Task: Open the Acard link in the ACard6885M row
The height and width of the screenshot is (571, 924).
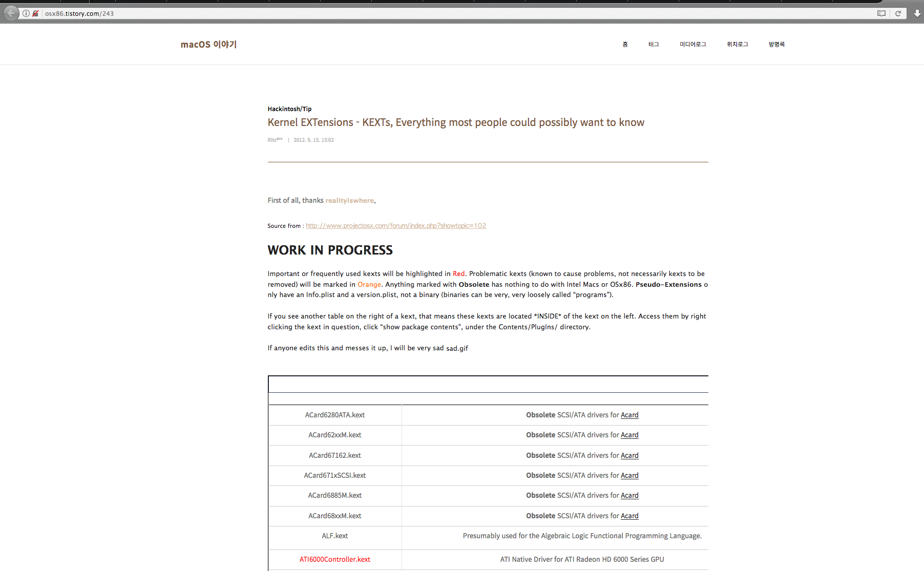Action: tap(629, 495)
